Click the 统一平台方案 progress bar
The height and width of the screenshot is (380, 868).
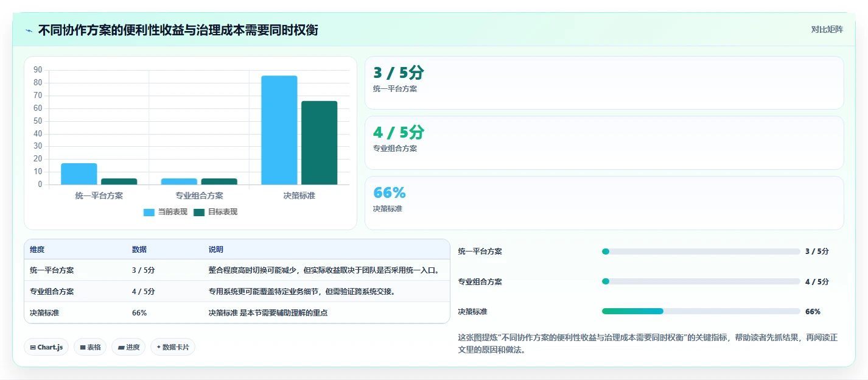[x=701, y=252]
